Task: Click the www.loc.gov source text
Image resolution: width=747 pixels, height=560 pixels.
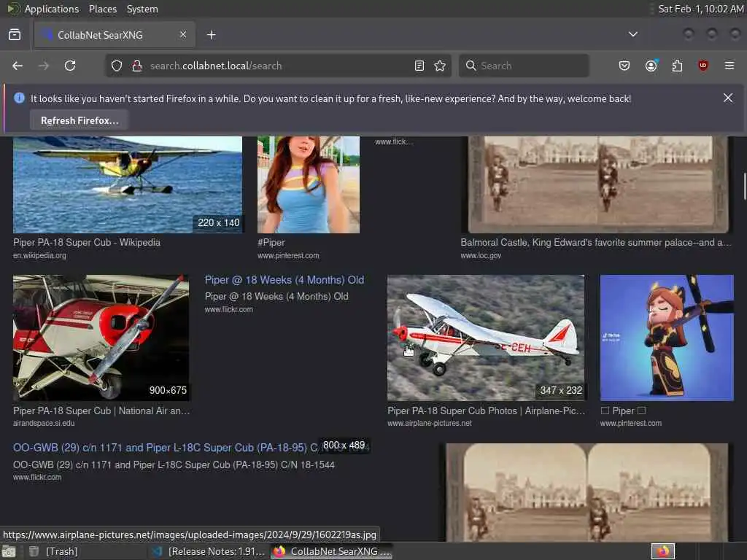Action: pos(481,255)
